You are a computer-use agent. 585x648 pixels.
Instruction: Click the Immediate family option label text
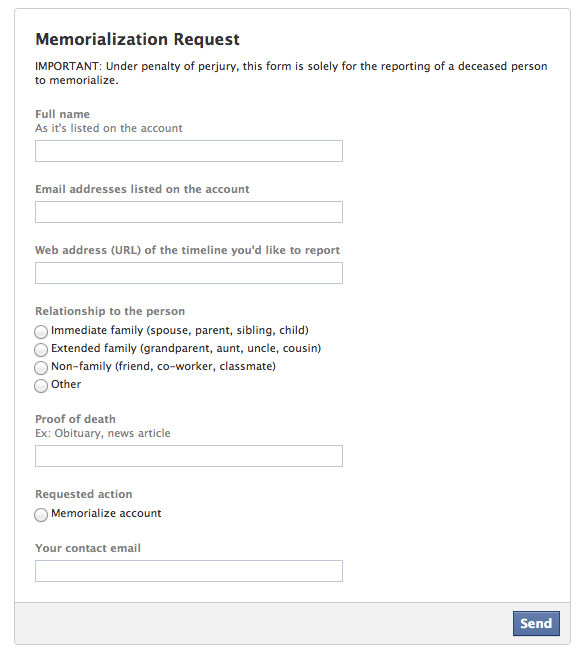(x=180, y=330)
